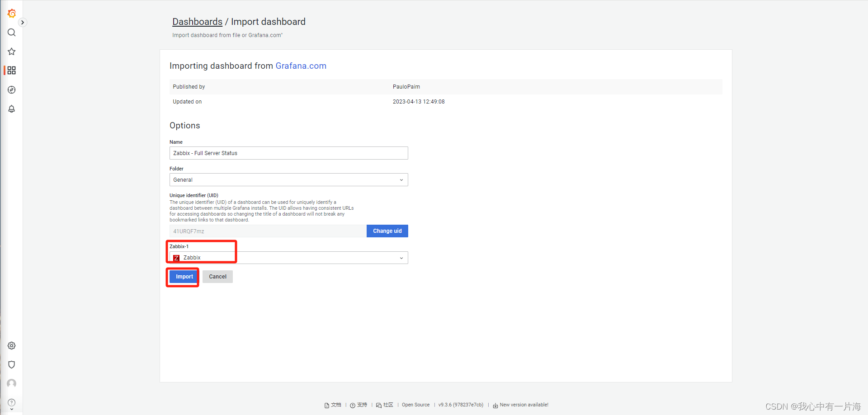Click the Dashboards breadcrumb link
This screenshot has height=415, width=868.
[197, 22]
